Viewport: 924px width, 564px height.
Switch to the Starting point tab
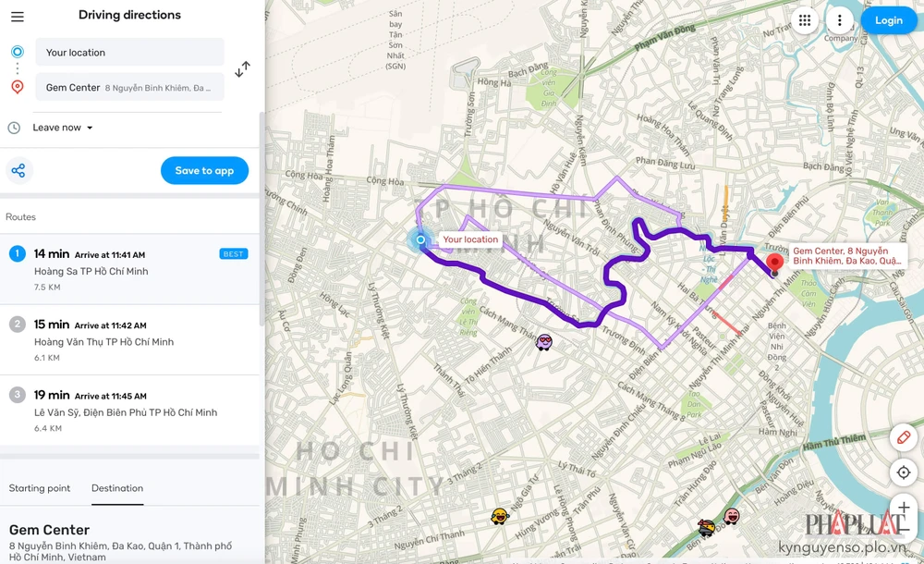click(x=40, y=488)
